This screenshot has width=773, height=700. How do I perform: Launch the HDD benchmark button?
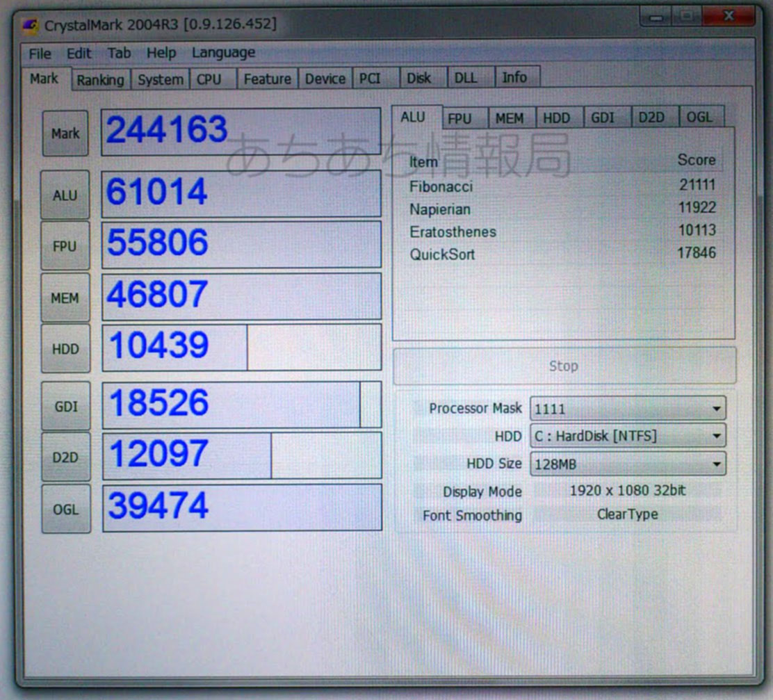[x=65, y=349]
